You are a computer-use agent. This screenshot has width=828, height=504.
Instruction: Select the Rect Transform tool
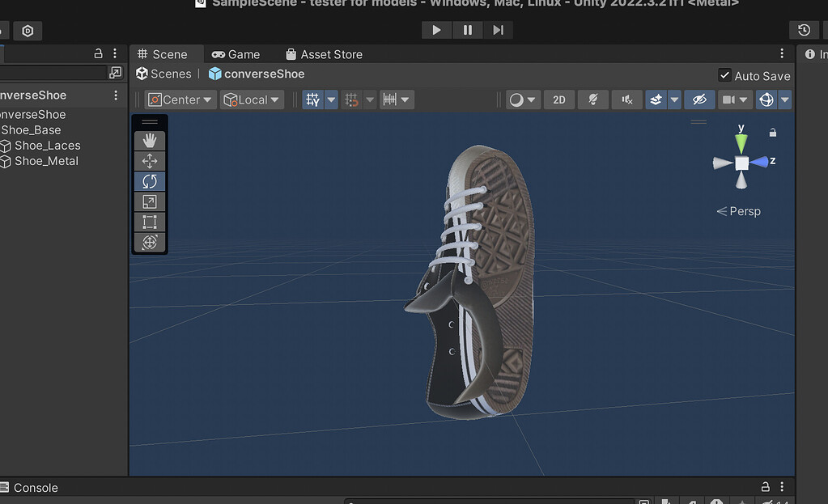click(150, 222)
